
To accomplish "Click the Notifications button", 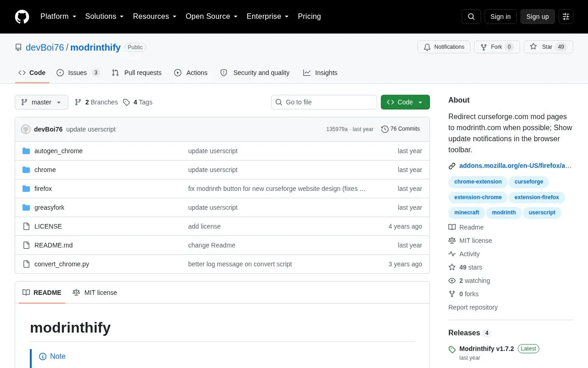I will coord(444,47).
